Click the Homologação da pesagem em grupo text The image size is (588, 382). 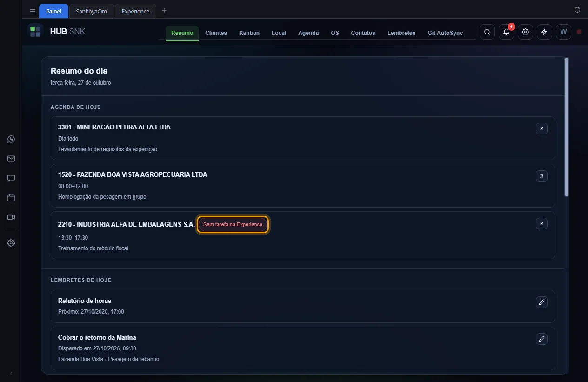point(102,197)
